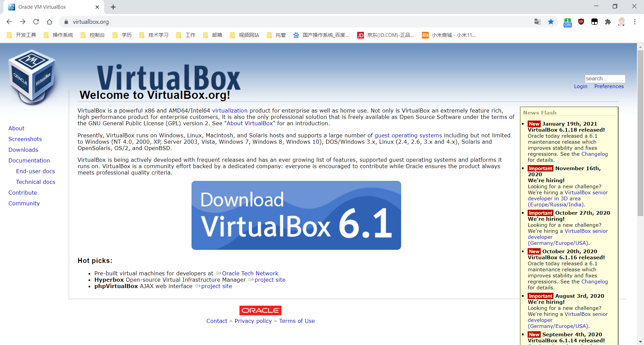
Task: Click the browser Forward arrow
Action: click(x=22, y=22)
